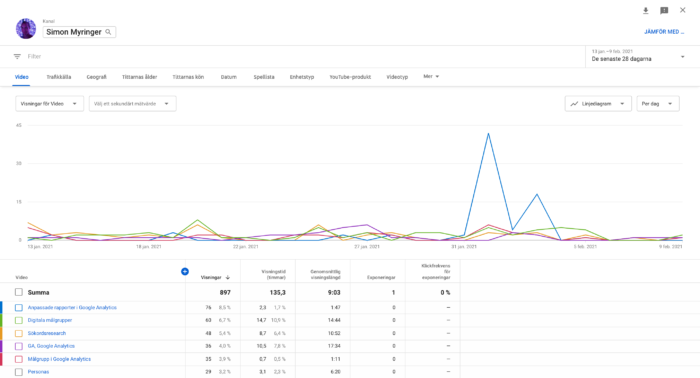The height and width of the screenshot is (378, 700).
Task: Open the Visningar för Video dropdown
Action: point(50,104)
